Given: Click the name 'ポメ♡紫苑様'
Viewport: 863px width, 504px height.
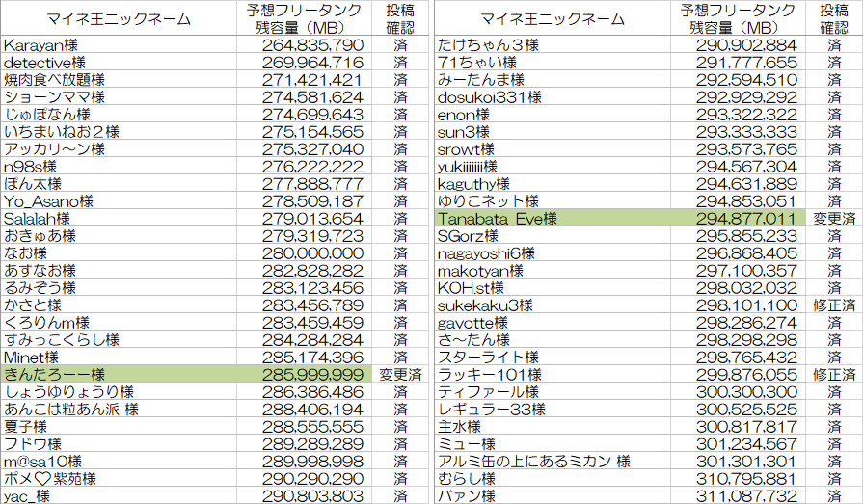Looking at the screenshot, I should pyautogui.click(x=50, y=479).
